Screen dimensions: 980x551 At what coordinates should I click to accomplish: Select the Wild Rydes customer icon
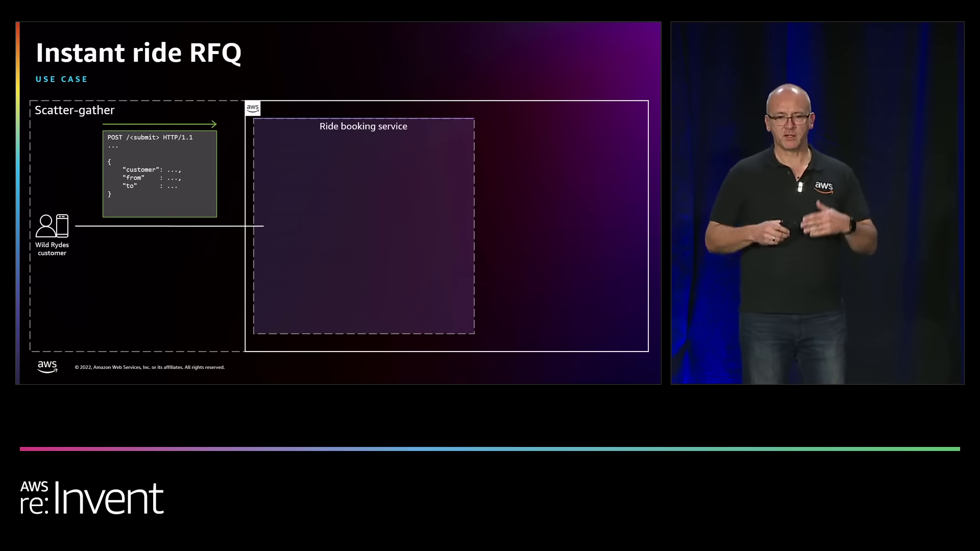52,227
